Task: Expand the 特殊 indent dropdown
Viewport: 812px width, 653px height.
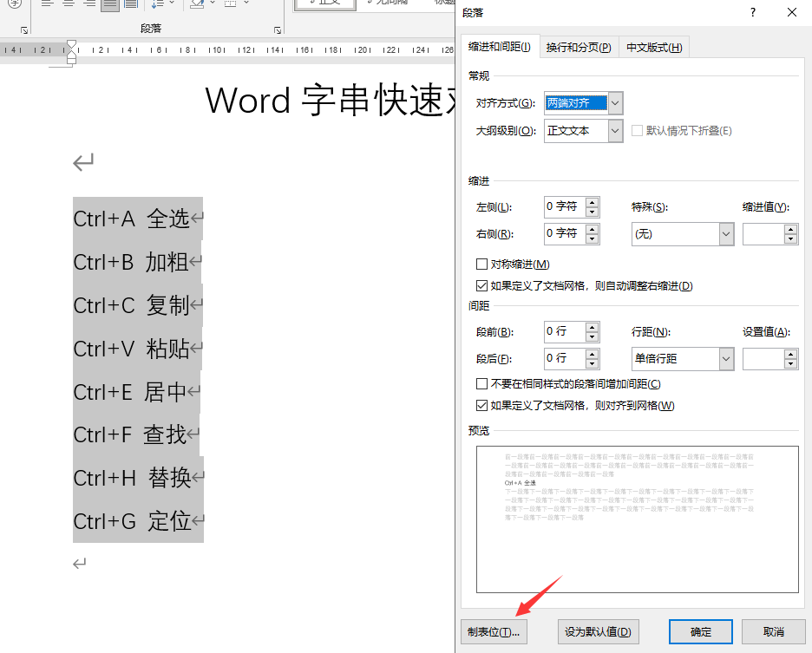Action: [726, 234]
